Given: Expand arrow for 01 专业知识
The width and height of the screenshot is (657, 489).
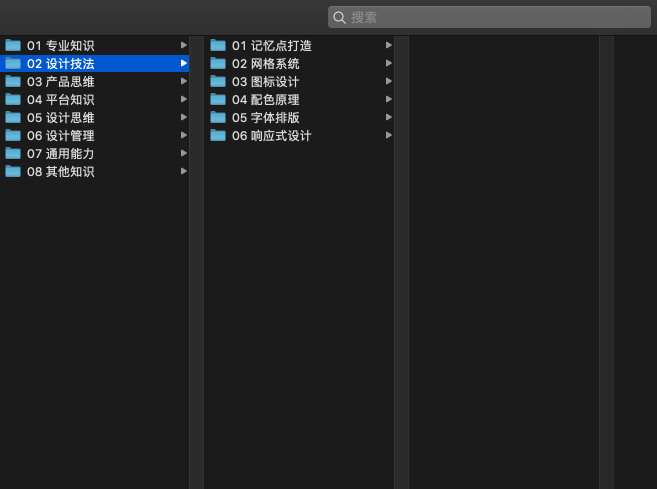Looking at the screenshot, I should pos(184,45).
